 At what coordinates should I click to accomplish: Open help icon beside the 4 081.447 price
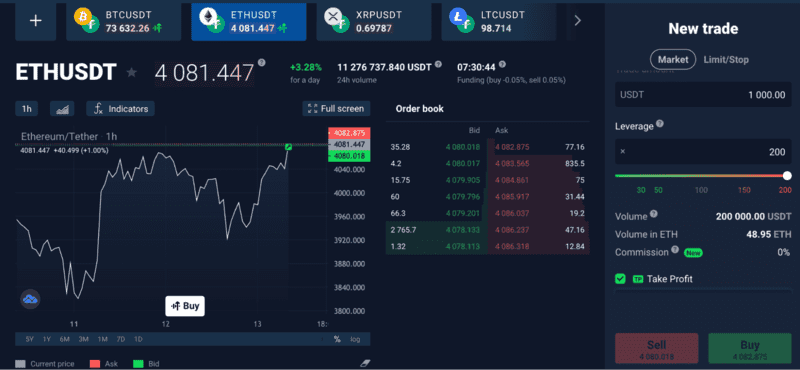click(262, 63)
